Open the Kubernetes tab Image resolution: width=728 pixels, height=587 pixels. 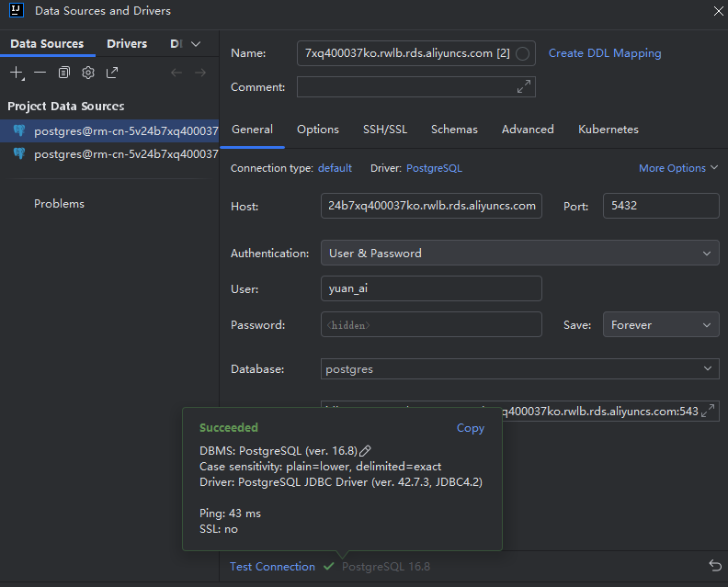tap(608, 130)
